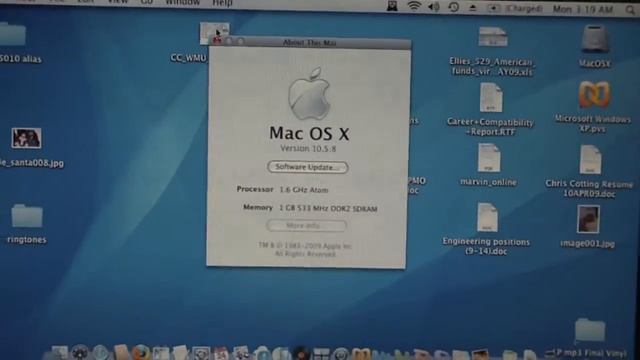This screenshot has height=360, width=640.
Task: Open the Time Machine menu bar icon
Action: pyautogui.click(x=453, y=7)
